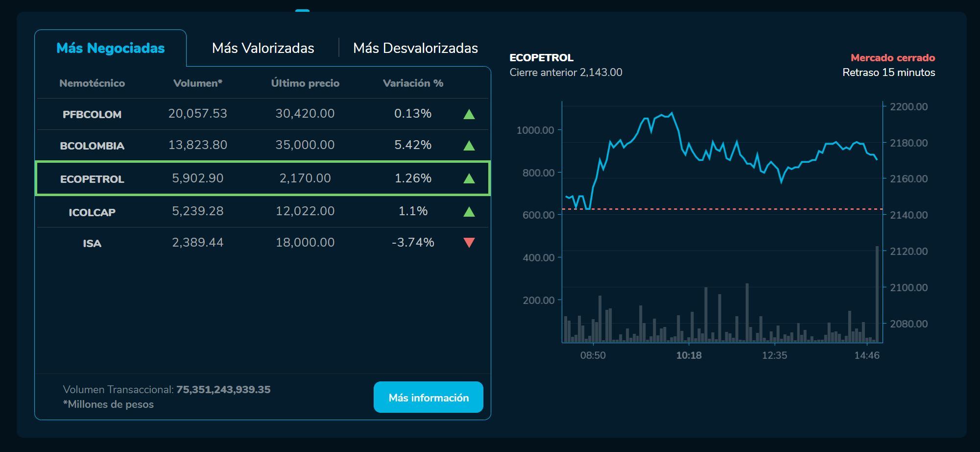Switch to the Más Valorizadas tab
The height and width of the screenshot is (452, 980).
(263, 48)
